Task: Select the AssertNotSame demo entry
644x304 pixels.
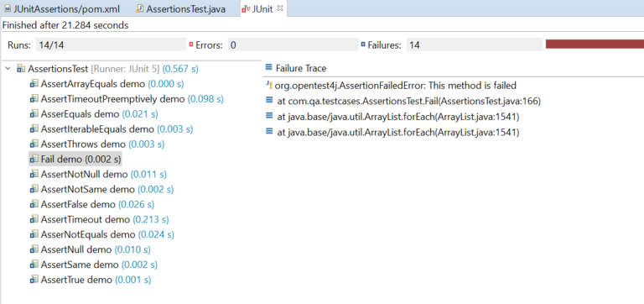Action: (101, 189)
